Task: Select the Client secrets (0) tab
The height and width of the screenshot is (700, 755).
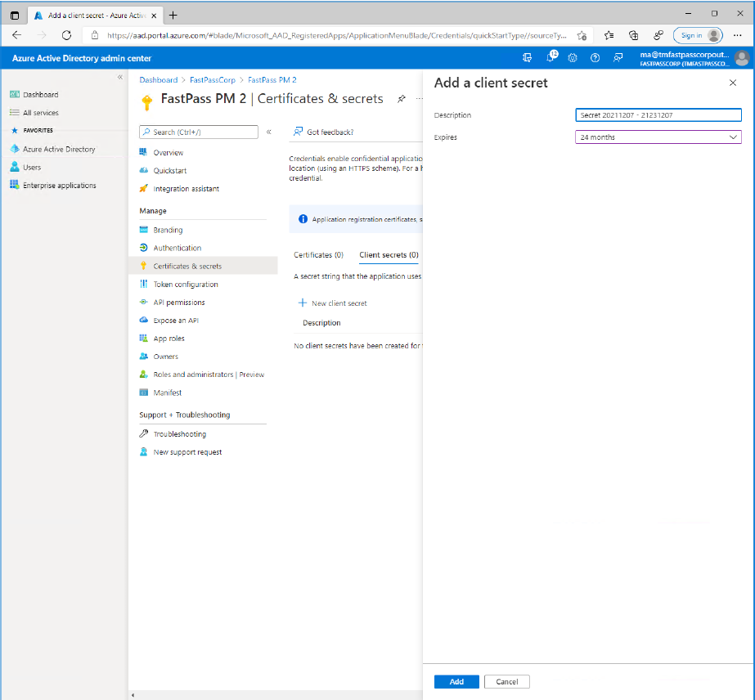Action: pos(389,255)
